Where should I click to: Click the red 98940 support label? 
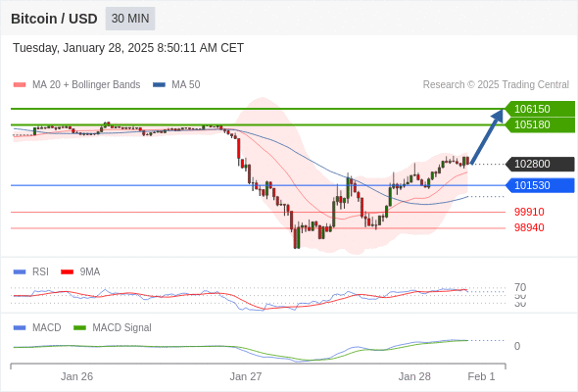tap(529, 227)
